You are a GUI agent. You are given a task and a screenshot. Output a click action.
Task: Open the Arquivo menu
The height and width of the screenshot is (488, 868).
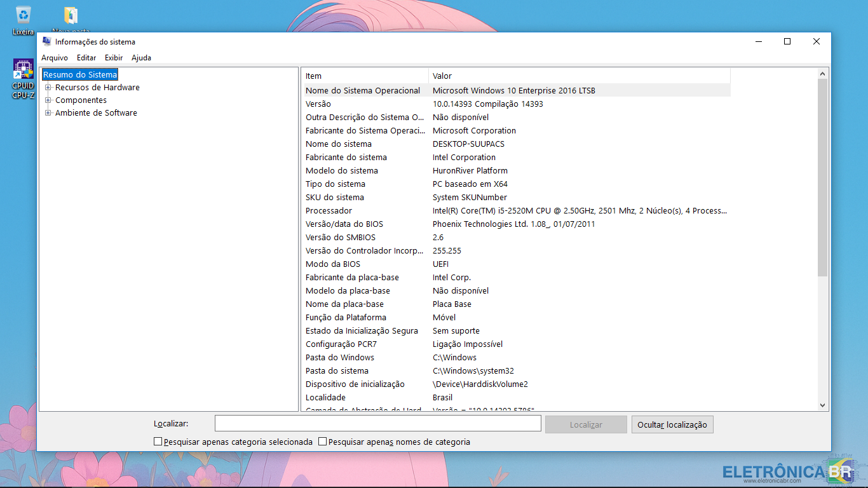[x=55, y=58]
